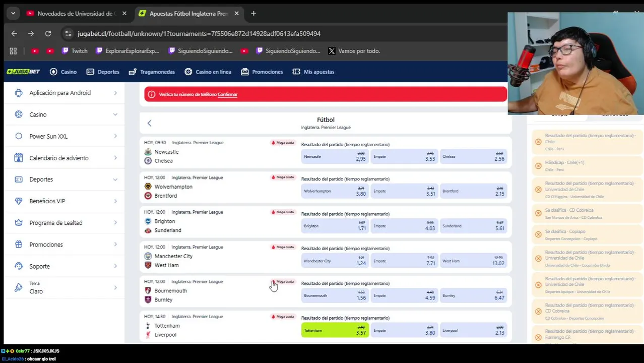
Task: Click the Mis apuestas ticket icon
Action: point(296,72)
